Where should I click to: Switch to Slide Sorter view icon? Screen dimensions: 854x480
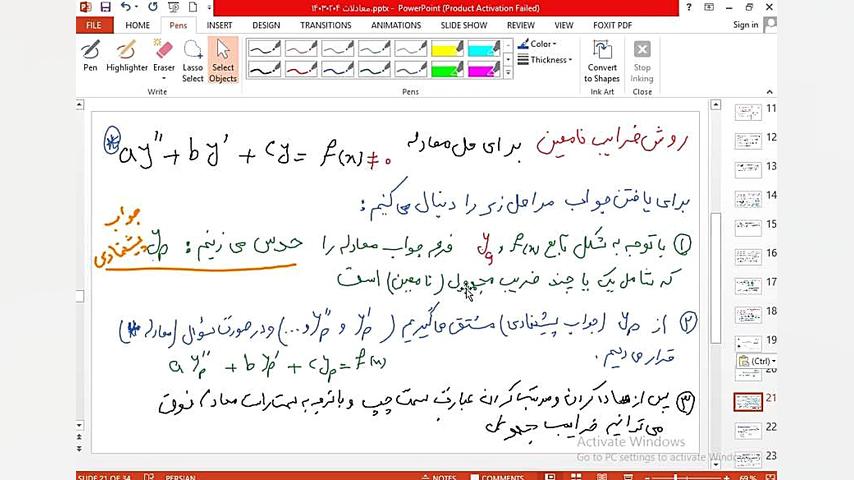pos(576,477)
